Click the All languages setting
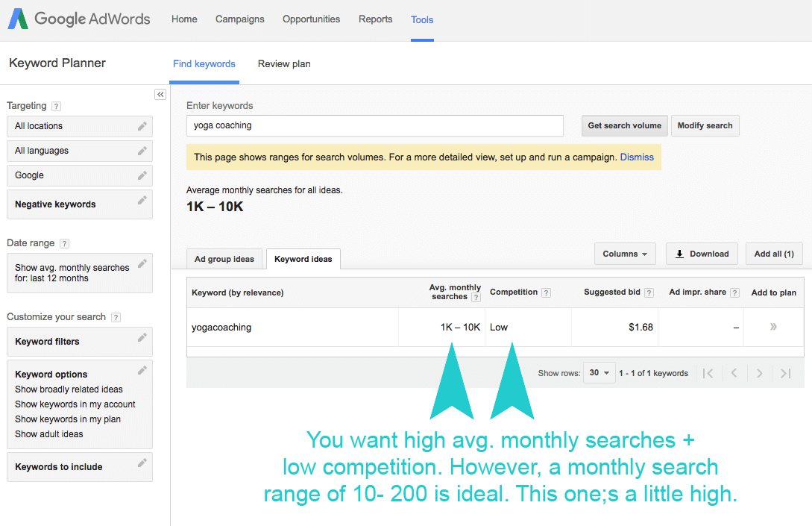Screen dimensions: 812x526 tap(80, 151)
